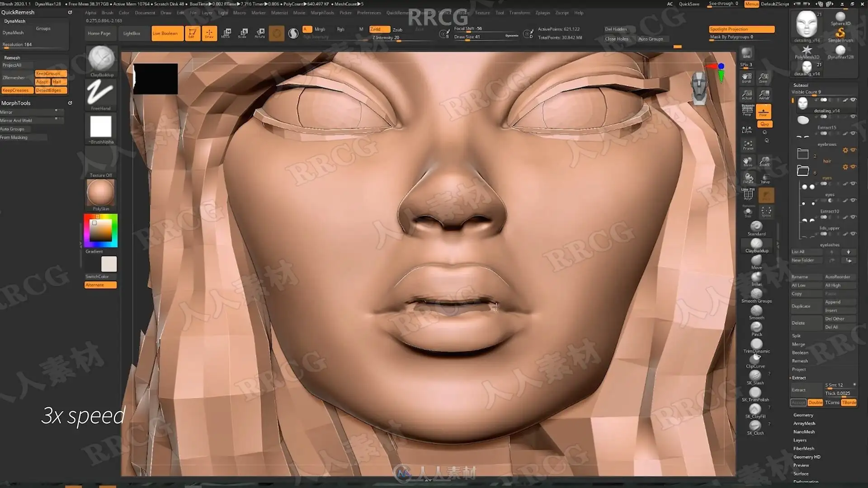The height and width of the screenshot is (488, 868).
Task: Select the Move brush
Action: click(756, 262)
